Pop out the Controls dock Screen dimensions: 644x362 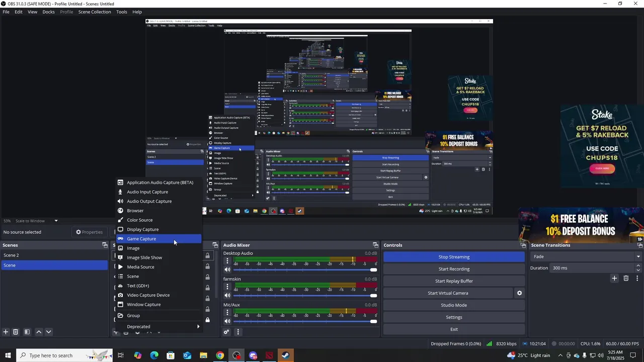(x=523, y=245)
